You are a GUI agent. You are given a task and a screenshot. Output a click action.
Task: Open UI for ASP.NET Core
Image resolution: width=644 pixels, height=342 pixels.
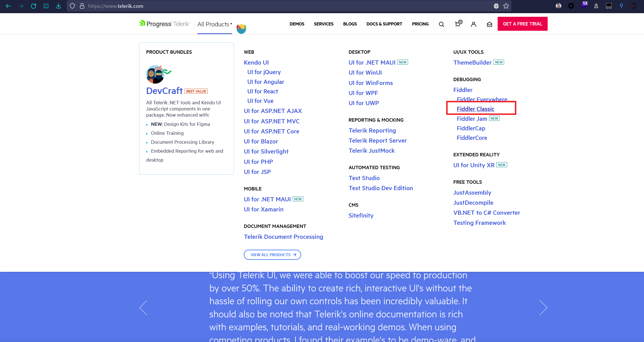coord(271,131)
